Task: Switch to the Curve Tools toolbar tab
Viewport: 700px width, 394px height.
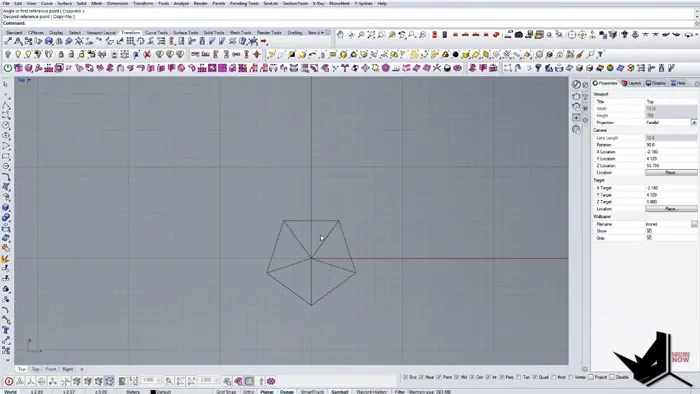Action: point(156,33)
